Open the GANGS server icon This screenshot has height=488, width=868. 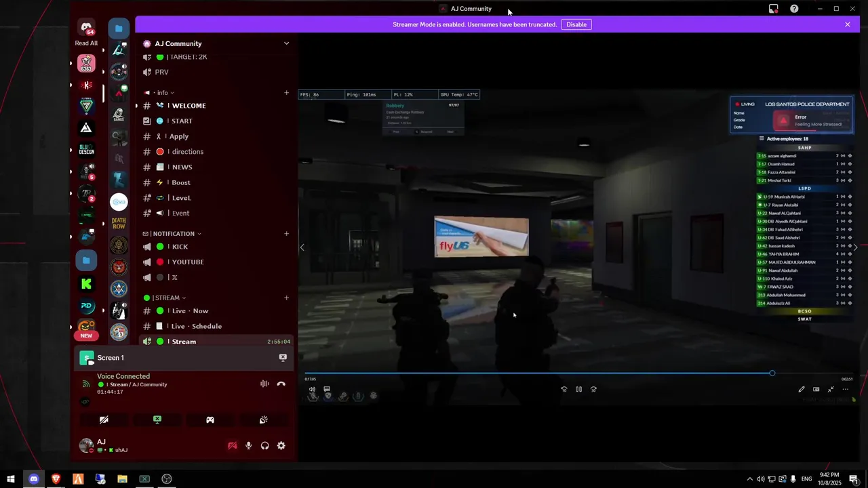[119, 115]
